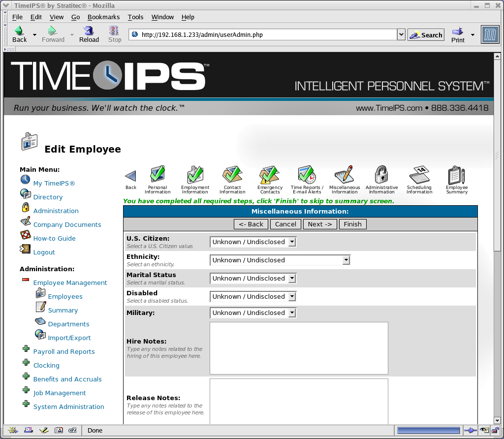Screen dimensions: 504x439
Task: Expand the Payroll and Reports section
Action: tap(26, 348)
